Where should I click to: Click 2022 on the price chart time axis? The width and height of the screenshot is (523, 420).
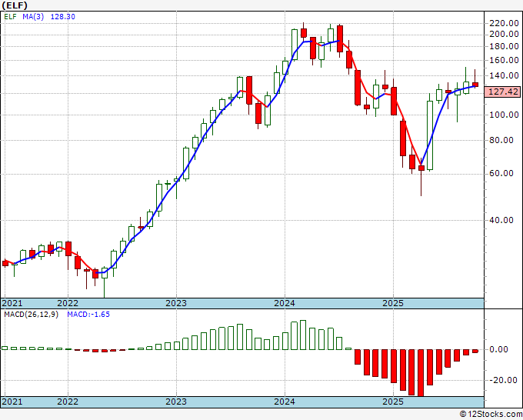[68, 303]
